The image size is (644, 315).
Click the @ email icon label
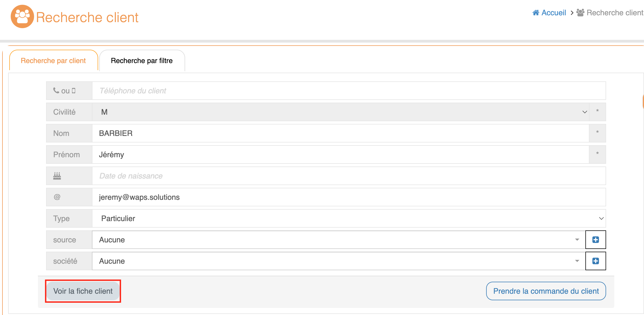tap(57, 197)
